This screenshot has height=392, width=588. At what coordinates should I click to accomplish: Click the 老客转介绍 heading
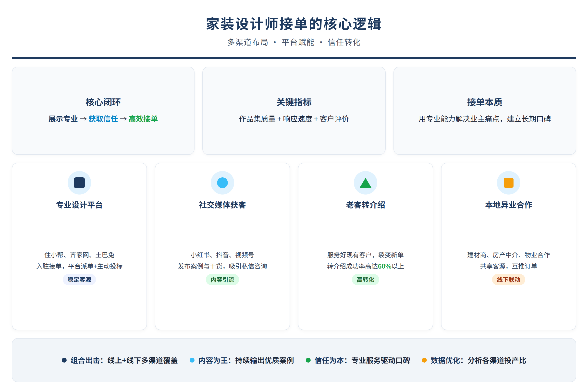click(365, 205)
